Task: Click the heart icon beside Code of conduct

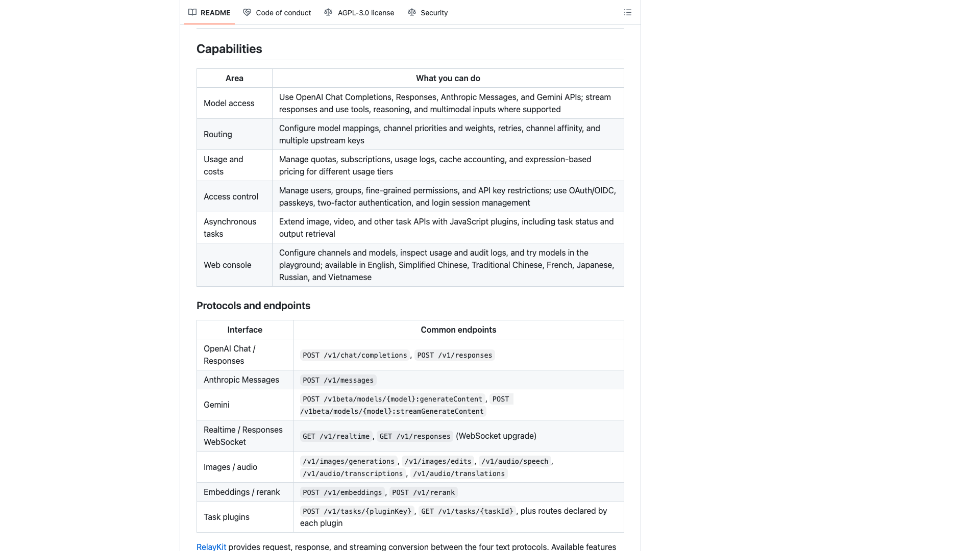Action: tap(247, 12)
